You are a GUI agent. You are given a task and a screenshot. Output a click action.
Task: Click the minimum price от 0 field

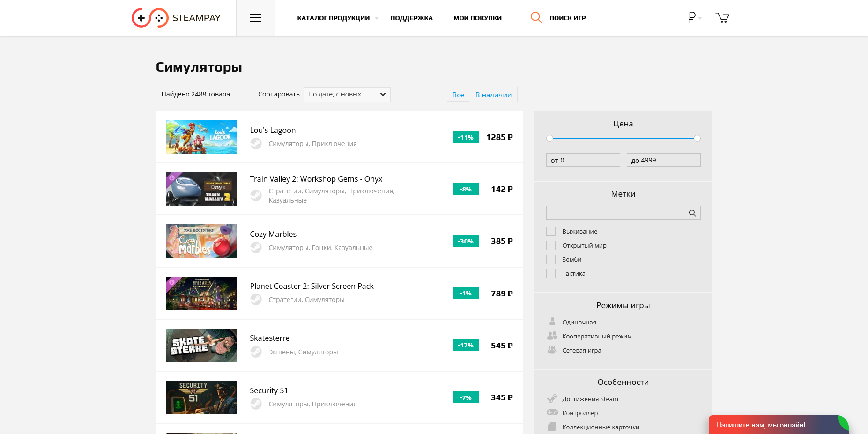[x=583, y=160]
